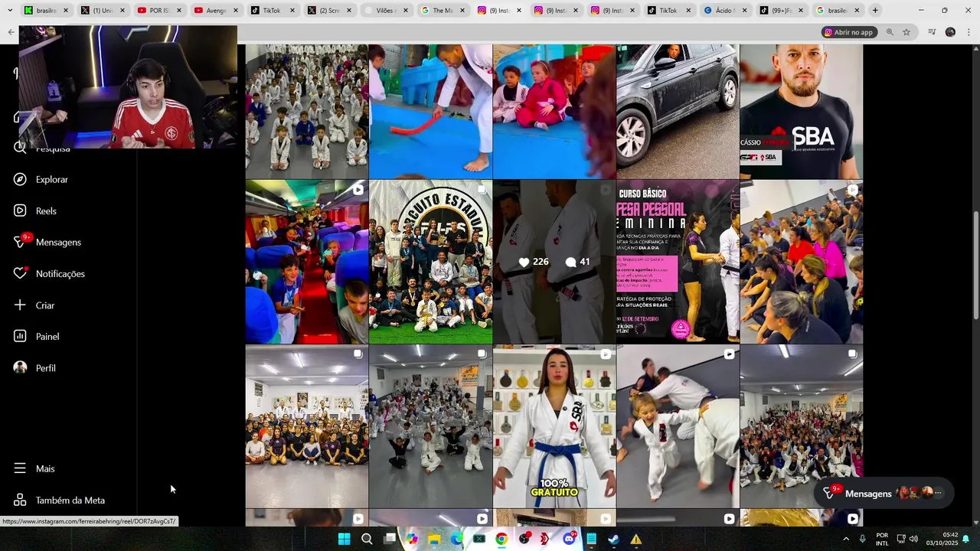Screen dimensions: 980x551
Task: Switch to the Avenge YouTube tab
Action: click(216, 11)
